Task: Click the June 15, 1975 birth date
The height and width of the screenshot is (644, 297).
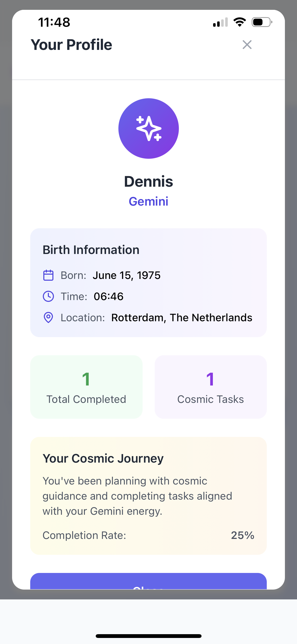Action: pyautogui.click(x=126, y=275)
